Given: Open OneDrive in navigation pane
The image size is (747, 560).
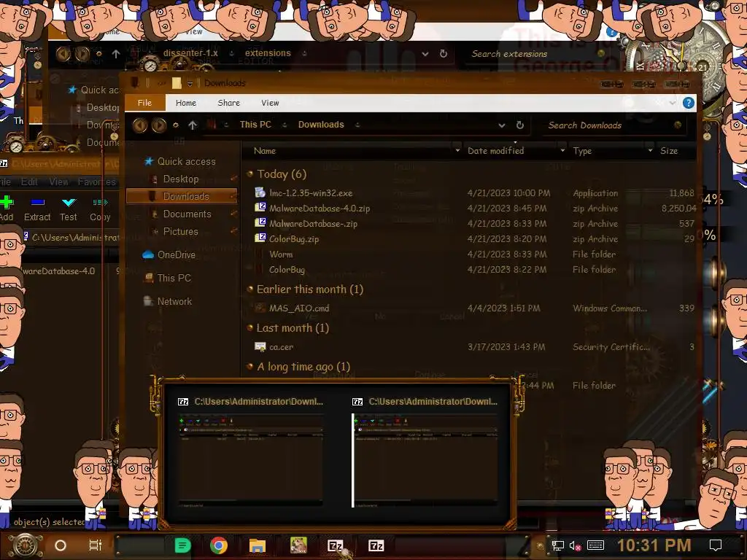Looking at the screenshot, I should [x=177, y=254].
